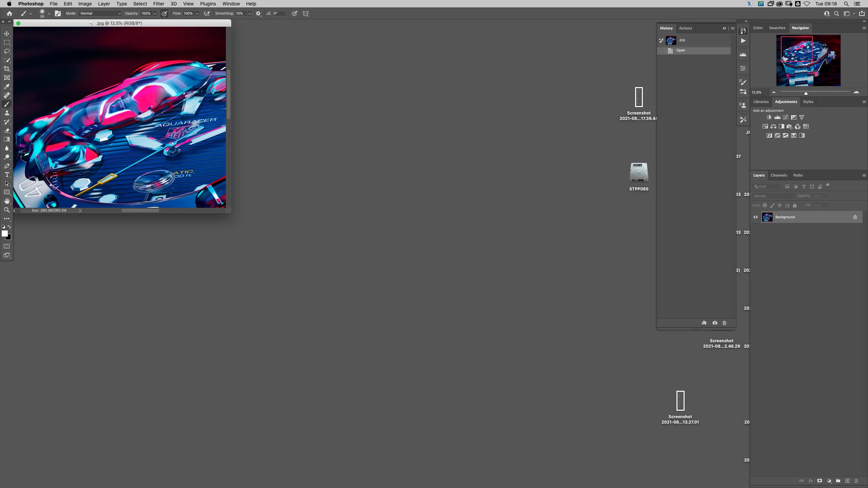Screen dimensions: 868x488
Task: Open the Filter menu
Action: 158,4
